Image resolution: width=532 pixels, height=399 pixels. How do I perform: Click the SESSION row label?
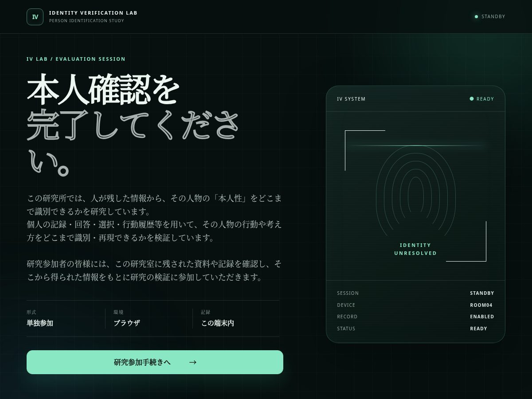(348, 293)
